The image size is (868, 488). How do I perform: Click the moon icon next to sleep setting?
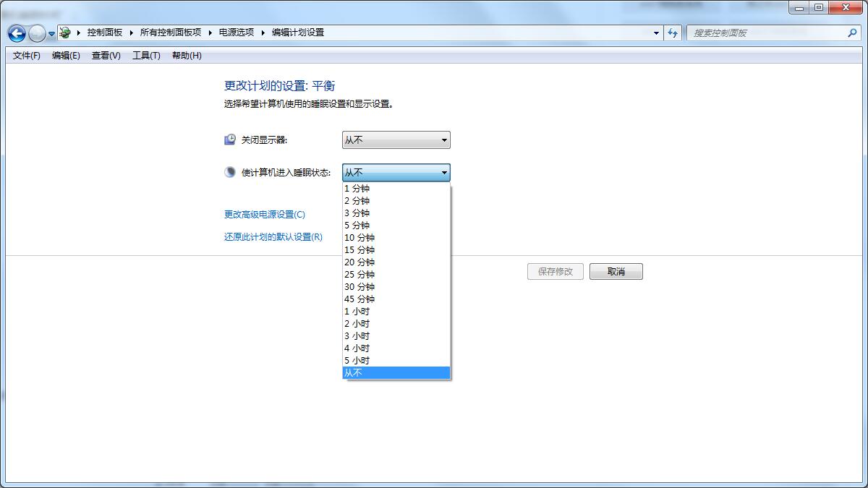click(x=229, y=172)
